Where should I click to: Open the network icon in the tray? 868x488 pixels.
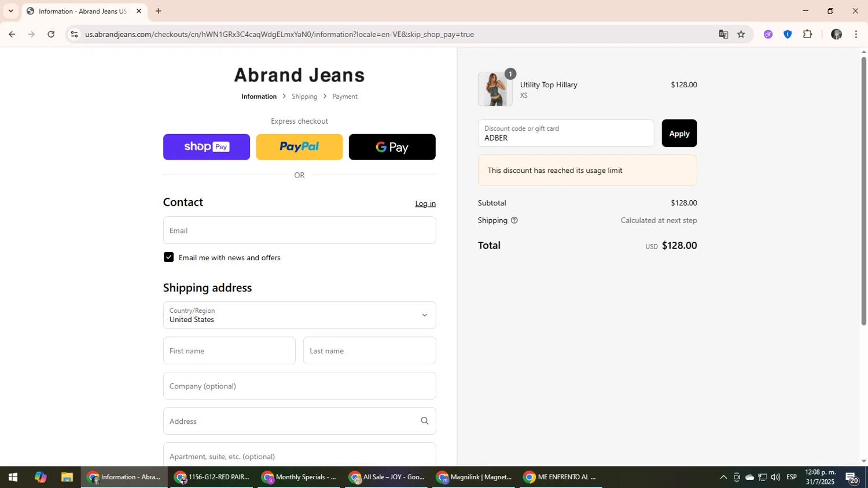pos(763,477)
